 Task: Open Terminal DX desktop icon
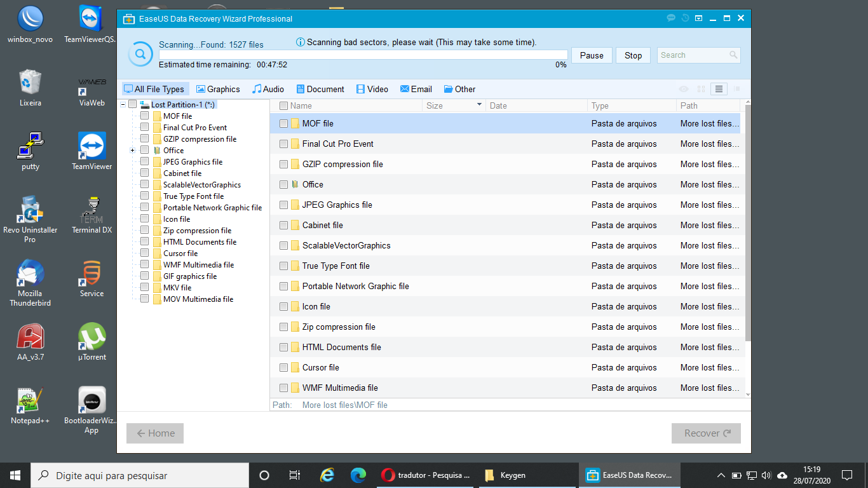pos(92,215)
